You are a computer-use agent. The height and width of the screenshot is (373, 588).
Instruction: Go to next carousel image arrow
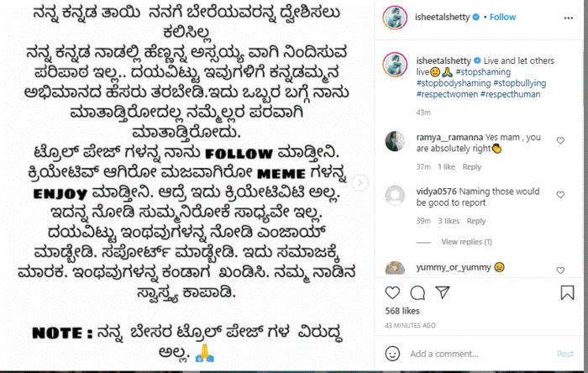pos(360,183)
